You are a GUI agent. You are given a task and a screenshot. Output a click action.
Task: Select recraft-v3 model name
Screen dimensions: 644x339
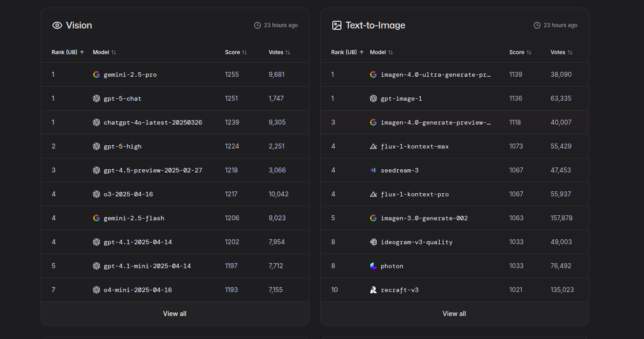400,290
